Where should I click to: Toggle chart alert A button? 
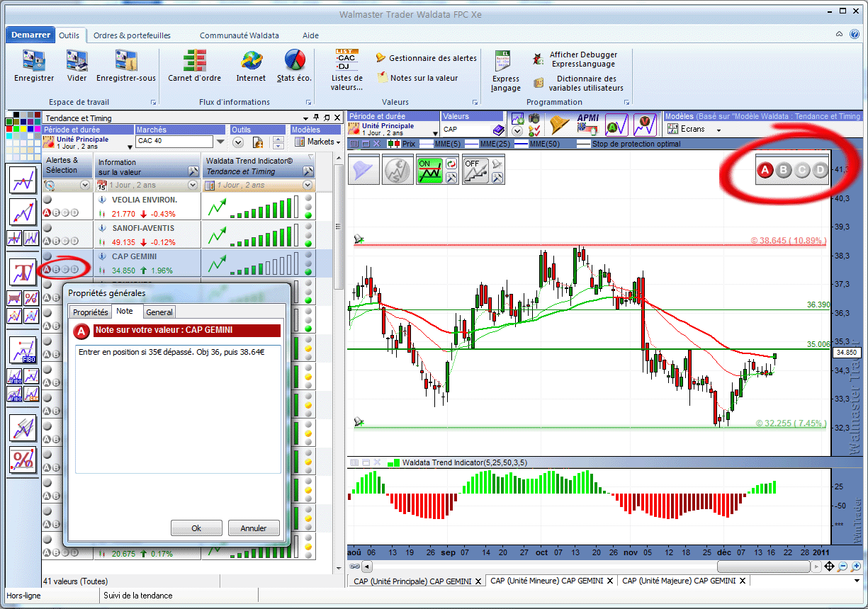(765, 170)
